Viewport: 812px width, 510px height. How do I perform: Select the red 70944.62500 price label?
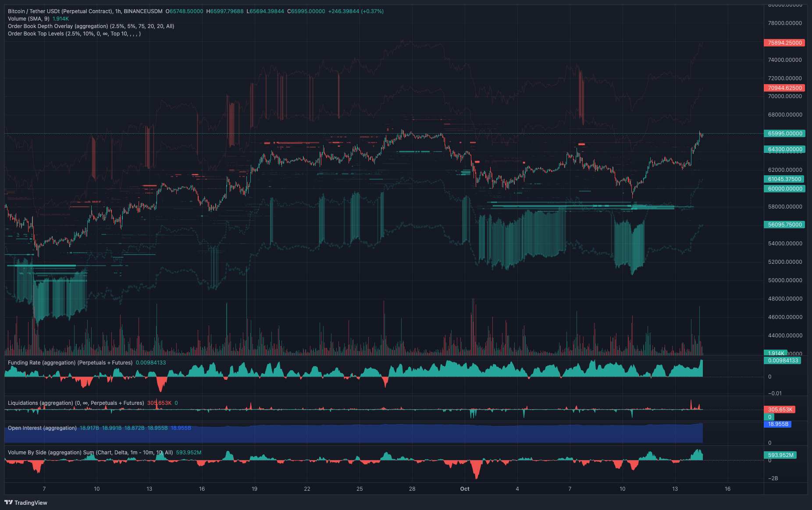(x=784, y=88)
